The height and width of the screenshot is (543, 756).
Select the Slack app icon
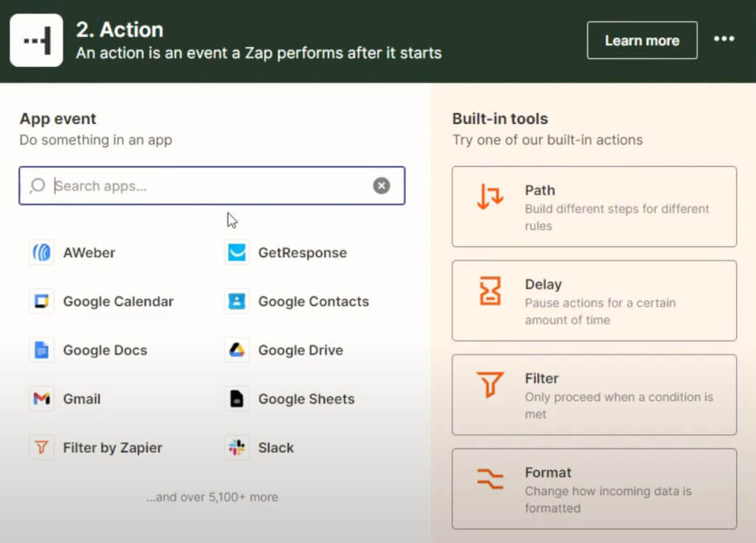[x=236, y=448]
